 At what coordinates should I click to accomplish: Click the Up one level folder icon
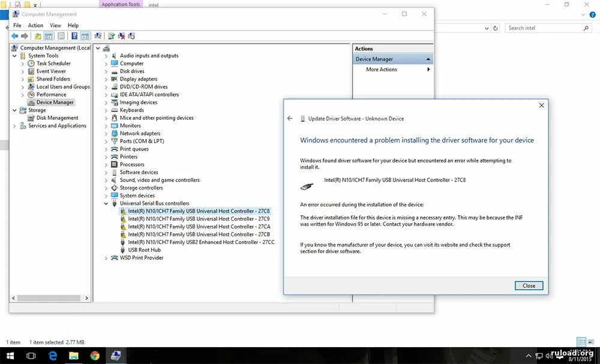point(38,36)
